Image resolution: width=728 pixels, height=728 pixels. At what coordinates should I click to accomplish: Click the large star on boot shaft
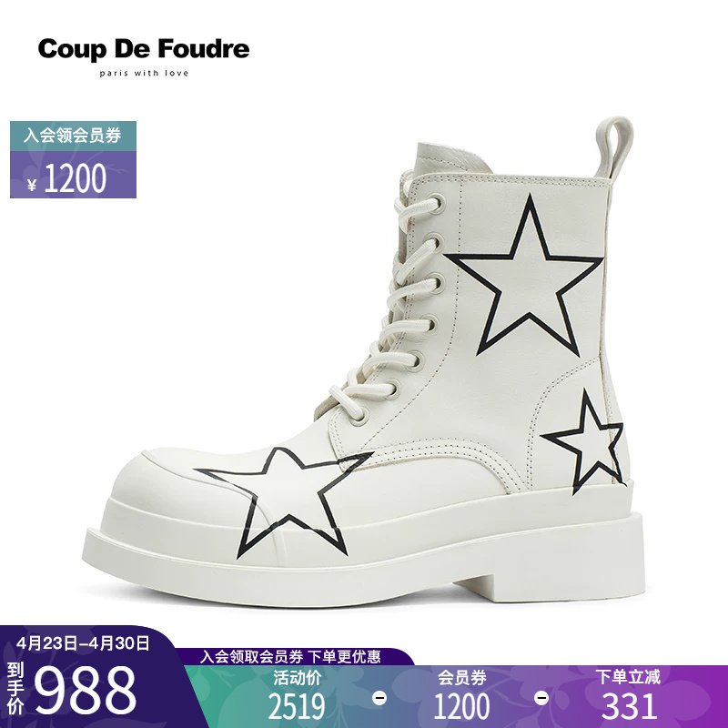[524, 276]
